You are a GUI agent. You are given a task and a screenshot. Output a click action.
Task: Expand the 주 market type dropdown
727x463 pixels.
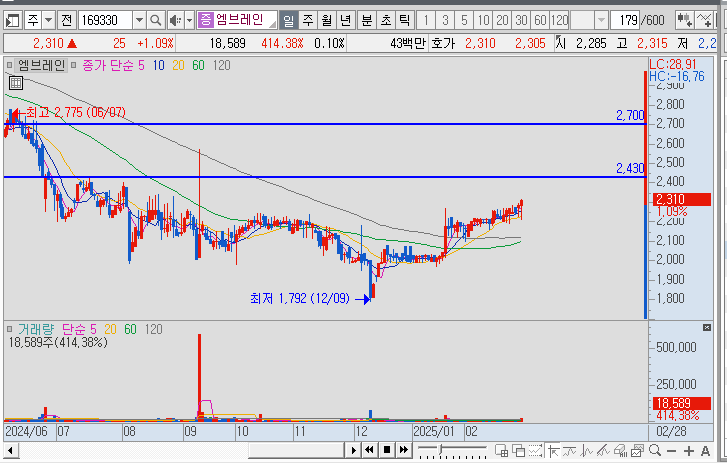[x=48, y=20]
